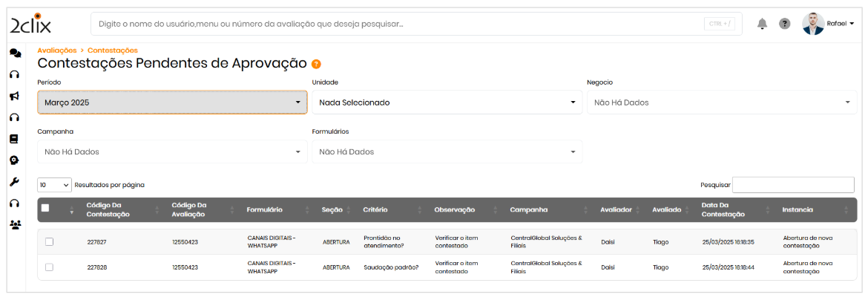Image resolution: width=868 pixels, height=303 pixels.
Task: Click the 2clix logo
Action: (x=30, y=24)
